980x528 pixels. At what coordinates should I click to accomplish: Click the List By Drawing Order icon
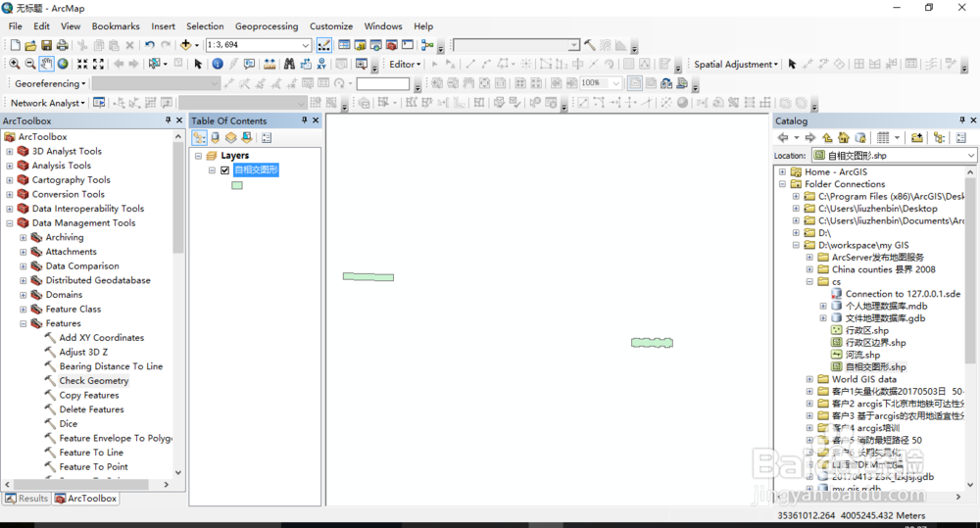coord(199,137)
